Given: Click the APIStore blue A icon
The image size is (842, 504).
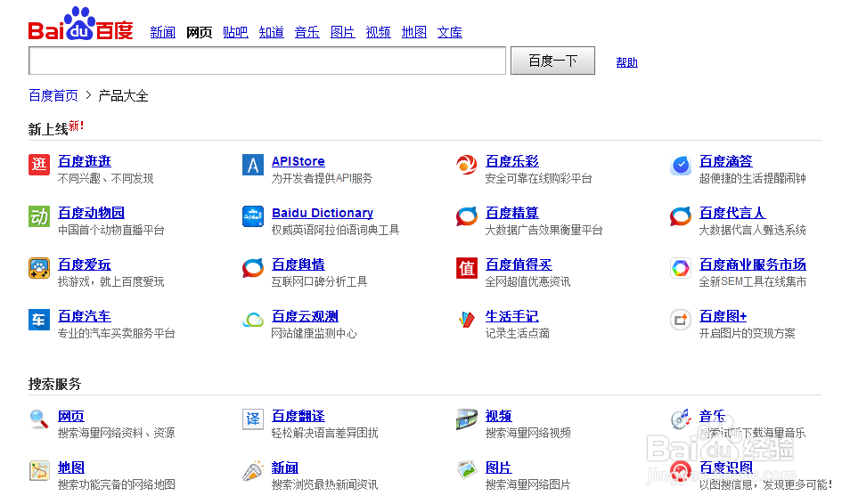Looking at the screenshot, I should coord(253,165).
